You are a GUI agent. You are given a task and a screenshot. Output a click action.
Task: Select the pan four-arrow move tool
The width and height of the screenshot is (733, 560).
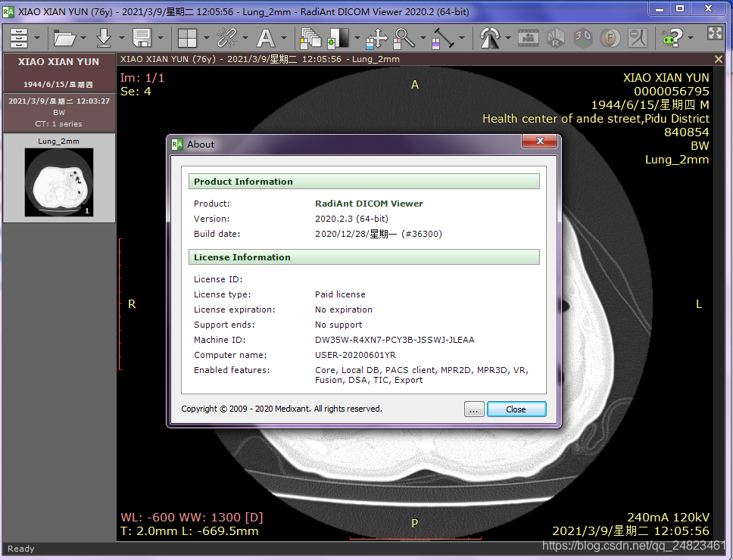[377, 38]
